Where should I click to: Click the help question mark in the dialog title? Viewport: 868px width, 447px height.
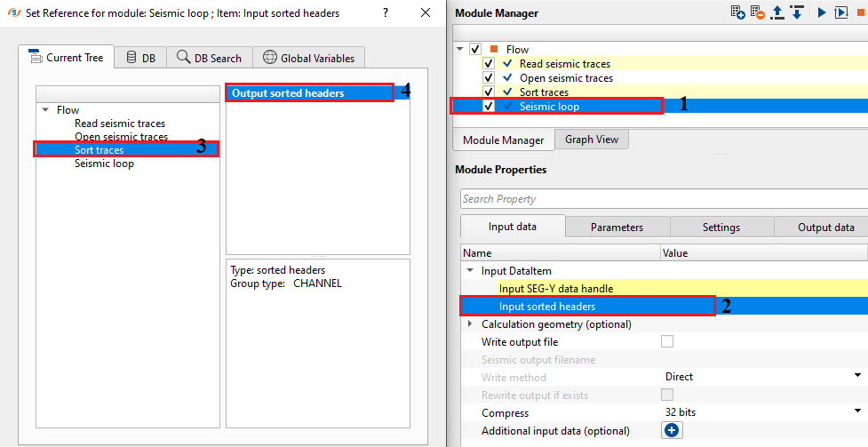click(x=385, y=14)
